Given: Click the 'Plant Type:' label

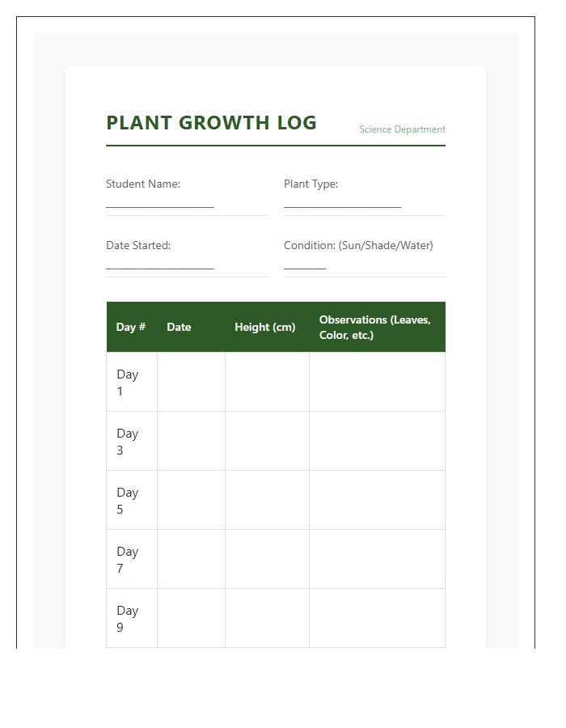Looking at the screenshot, I should point(310,184).
